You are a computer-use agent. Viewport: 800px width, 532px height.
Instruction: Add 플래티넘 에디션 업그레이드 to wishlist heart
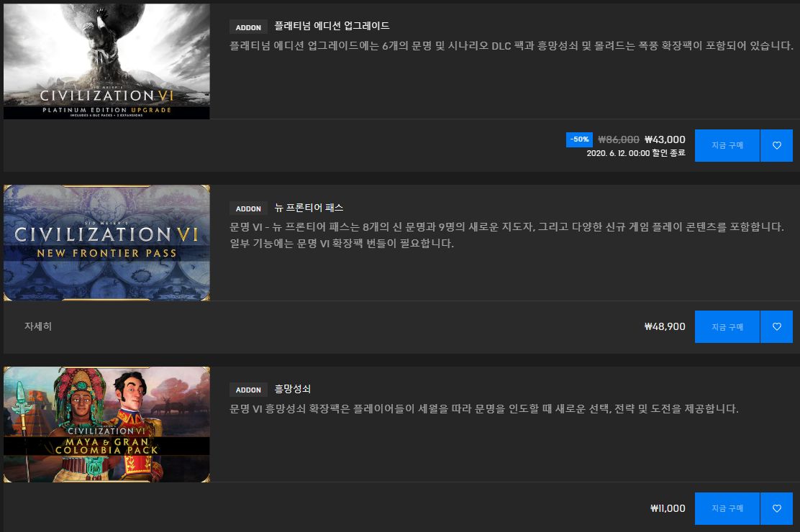pos(776,145)
